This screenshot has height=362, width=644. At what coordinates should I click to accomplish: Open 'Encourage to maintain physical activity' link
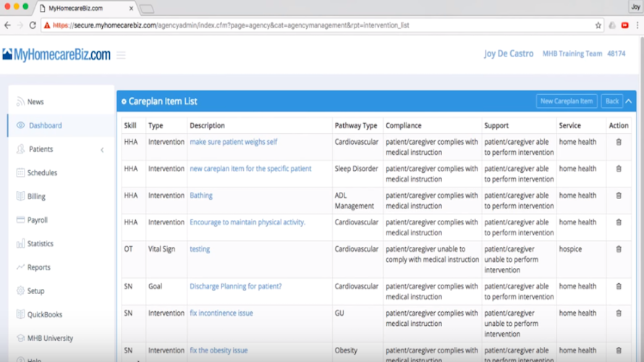coord(247,222)
